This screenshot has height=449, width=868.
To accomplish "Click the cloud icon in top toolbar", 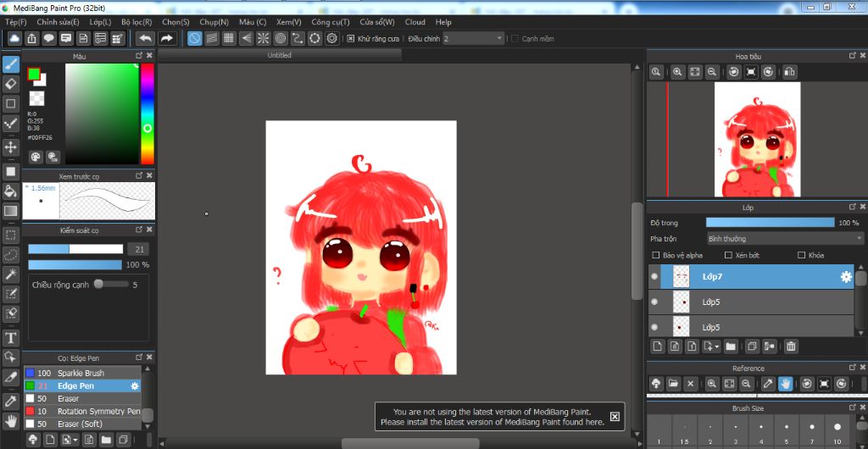I will [14, 38].
